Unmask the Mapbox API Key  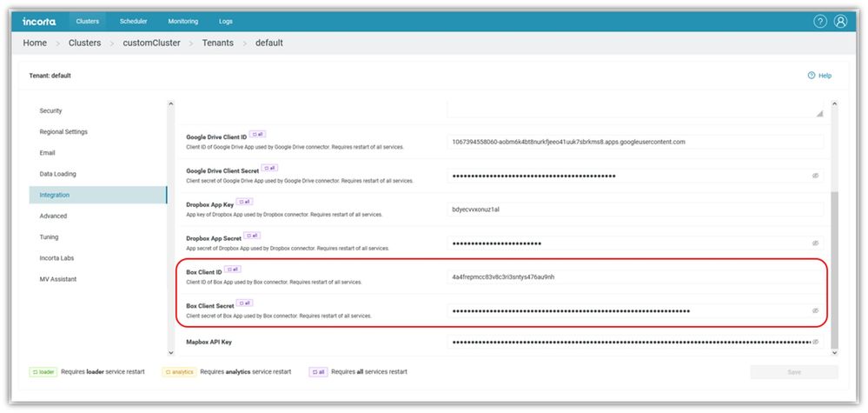pos(815,342)
